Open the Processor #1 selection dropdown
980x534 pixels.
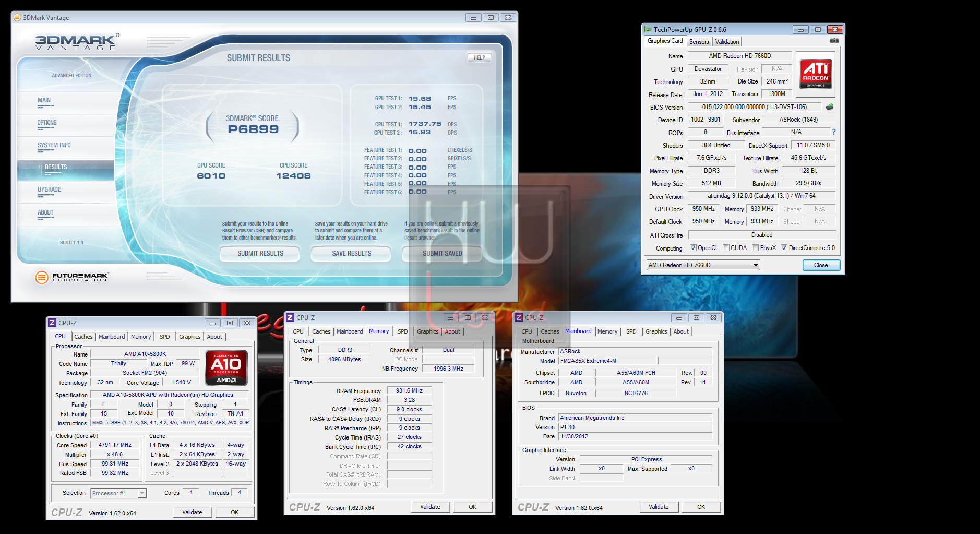point(118,493)
